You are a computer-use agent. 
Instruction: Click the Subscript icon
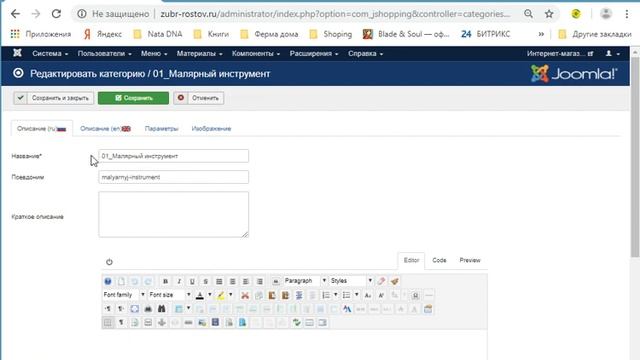pos(368,295)
